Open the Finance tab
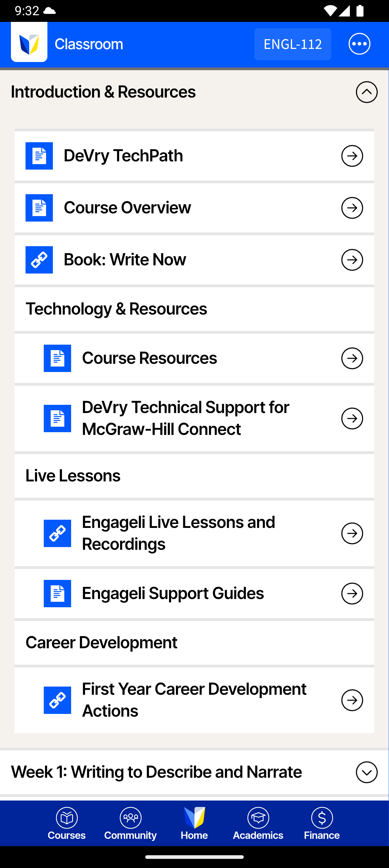This screenshot has height=868, width=389. pos(322,823)
